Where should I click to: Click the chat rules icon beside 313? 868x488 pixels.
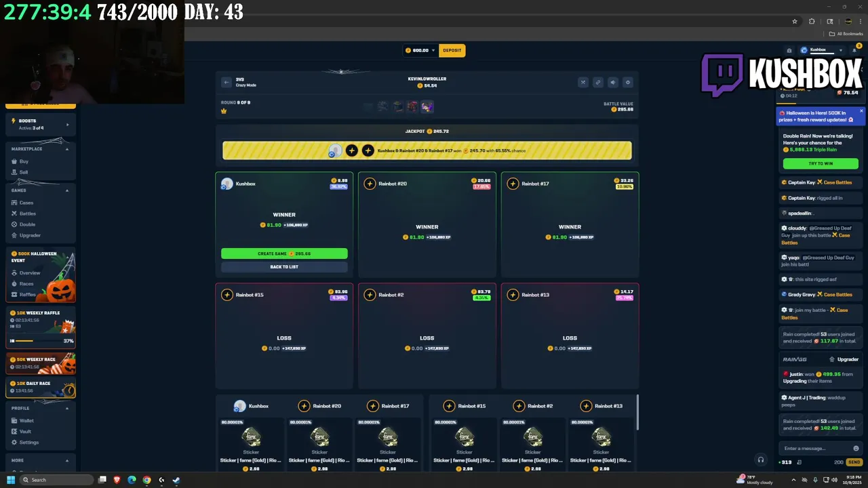click(799, 462)
